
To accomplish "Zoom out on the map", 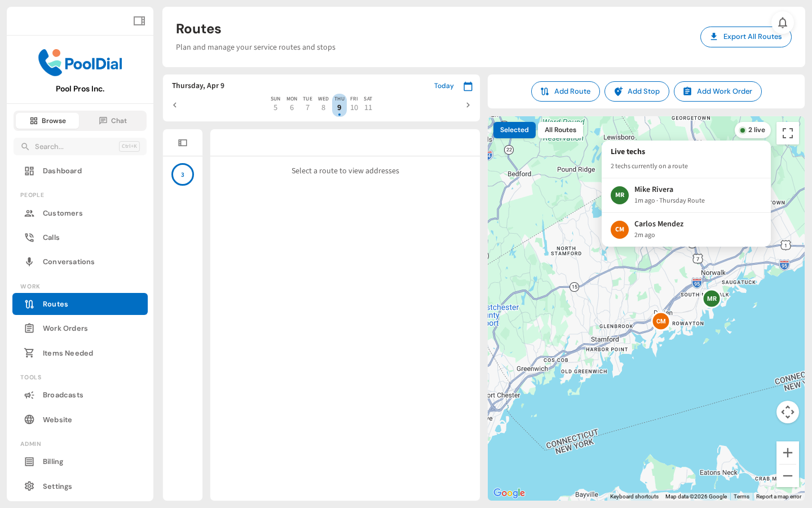I will click(x=787, y=476).
